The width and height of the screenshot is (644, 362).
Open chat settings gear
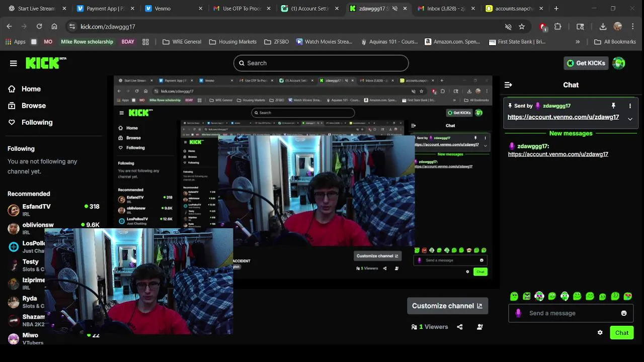(600, 333)
